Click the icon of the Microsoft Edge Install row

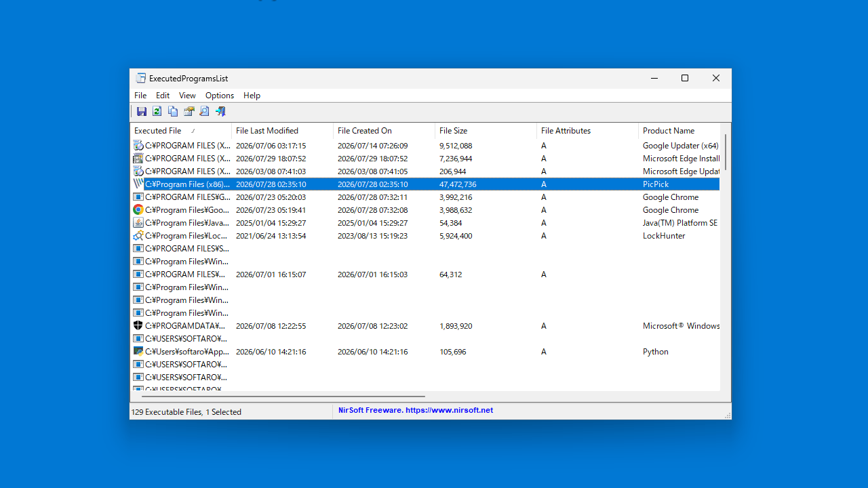point(138,159)
